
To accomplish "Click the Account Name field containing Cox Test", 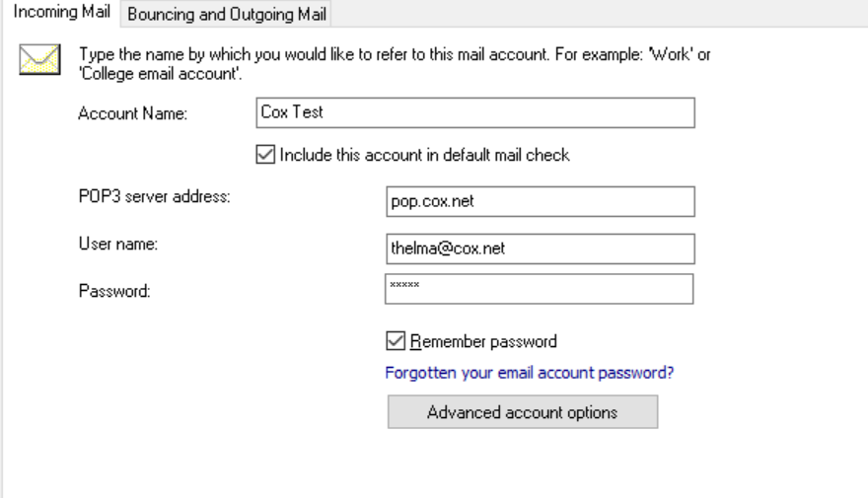I will tap(475, 112).
